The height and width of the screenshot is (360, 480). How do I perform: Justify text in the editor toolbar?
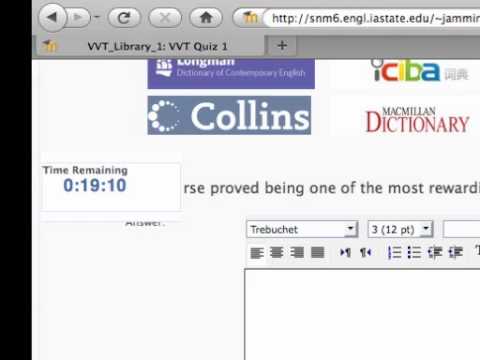(x=317, y=253)
